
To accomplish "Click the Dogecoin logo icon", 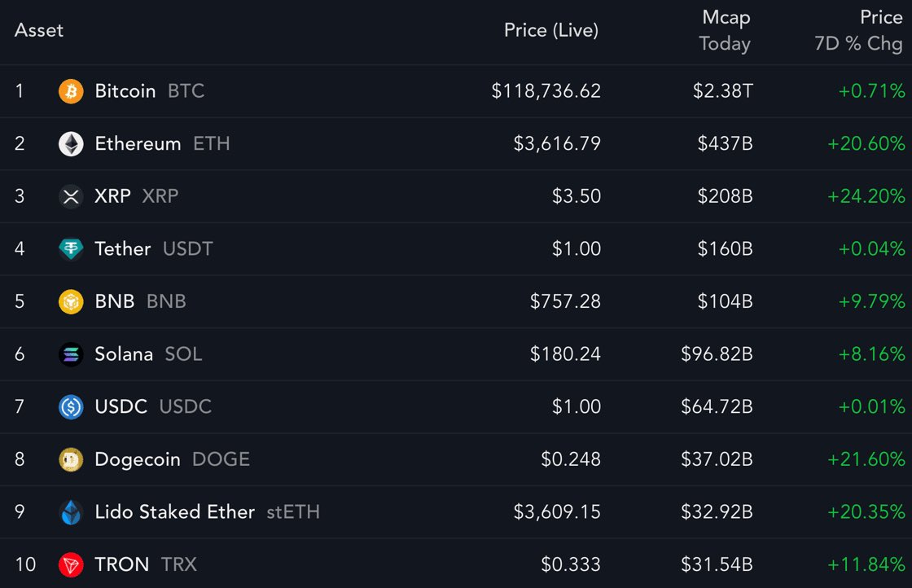I will pos(71,459).
